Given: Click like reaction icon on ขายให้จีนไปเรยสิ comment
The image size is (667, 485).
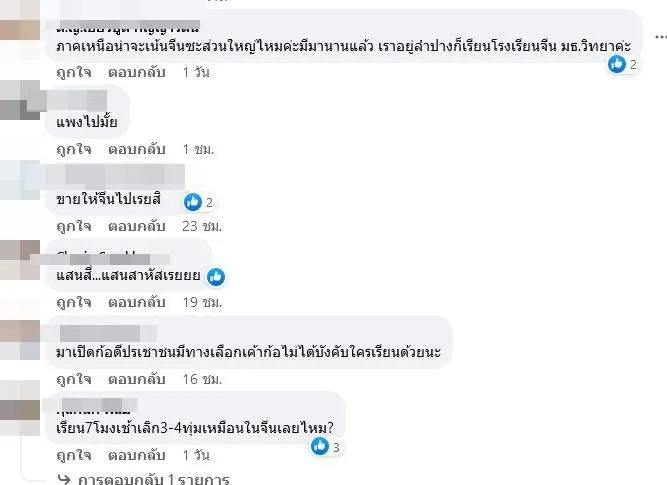Looking at the screenshot, I should click(x=193, y=202).
